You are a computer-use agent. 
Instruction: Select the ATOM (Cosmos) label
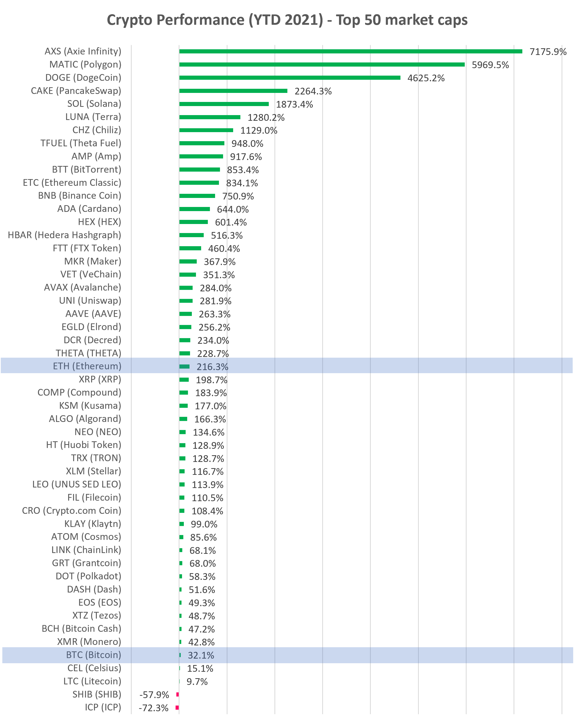tap(86, 537)
